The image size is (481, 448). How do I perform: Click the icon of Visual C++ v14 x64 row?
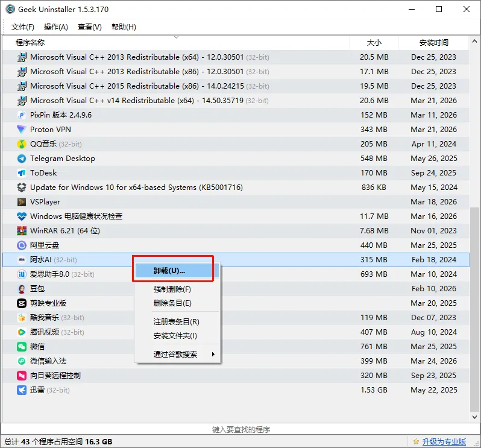coord(22,100)
